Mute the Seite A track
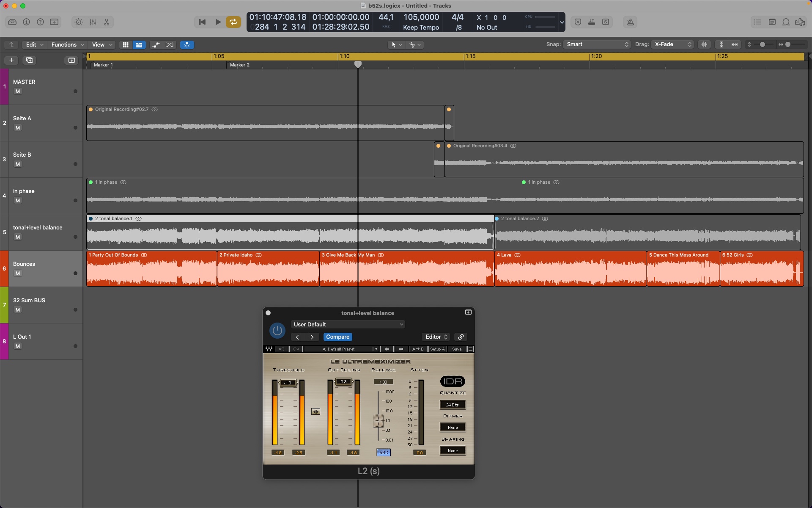Viewport: 812px width, 508px height. [x=18, y=128]
